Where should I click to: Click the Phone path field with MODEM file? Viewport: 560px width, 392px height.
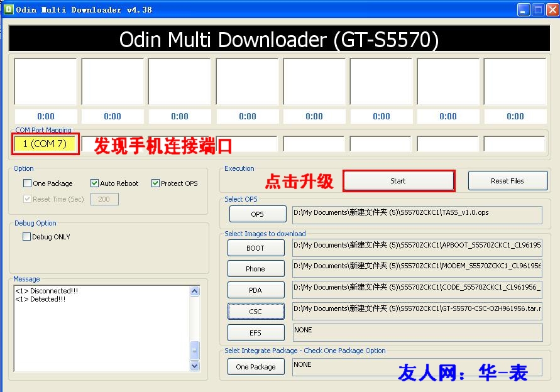[417, 269]
